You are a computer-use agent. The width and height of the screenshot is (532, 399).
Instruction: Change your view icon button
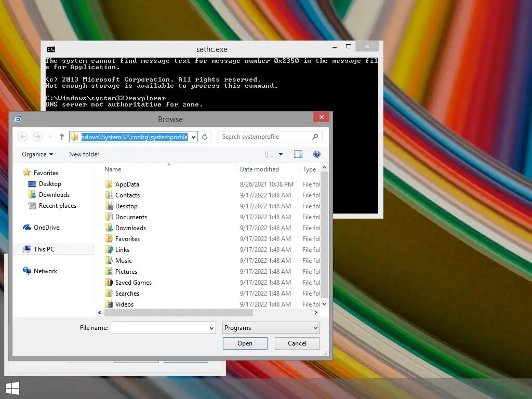click(270, 154)
